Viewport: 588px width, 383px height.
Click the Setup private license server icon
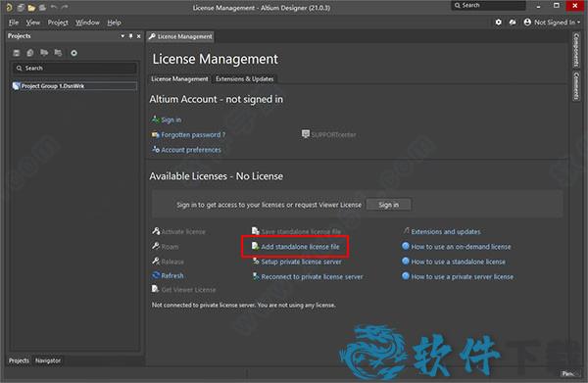(x=256, y=261)
